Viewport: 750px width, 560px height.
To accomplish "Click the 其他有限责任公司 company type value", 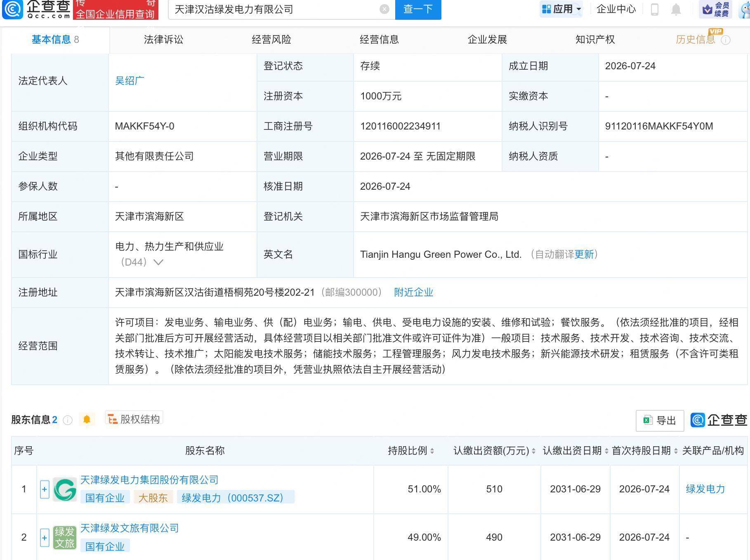I will 154,156.
